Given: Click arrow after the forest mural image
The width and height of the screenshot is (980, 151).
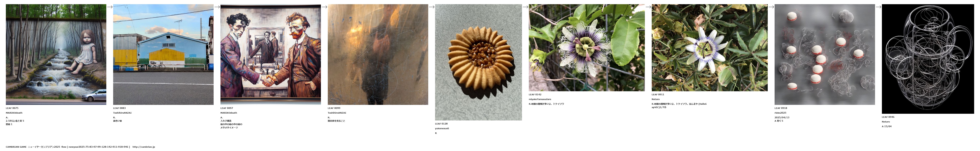Looking at the screenshot, I should (109, 7).
